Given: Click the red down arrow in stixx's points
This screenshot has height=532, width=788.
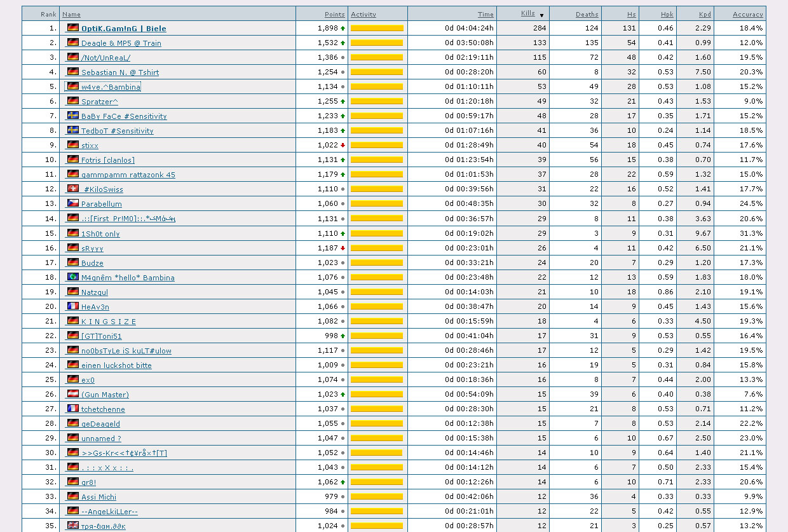Looking at the screenshot, I should click(343, 146).
